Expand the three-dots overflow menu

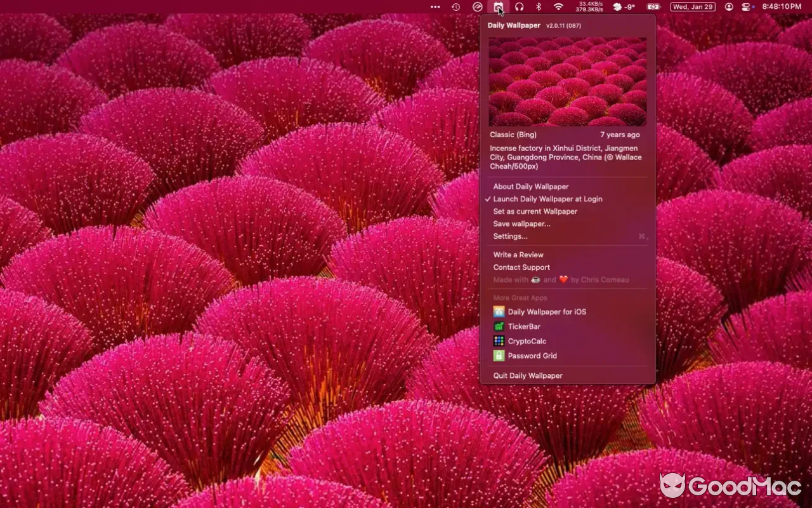435,7
